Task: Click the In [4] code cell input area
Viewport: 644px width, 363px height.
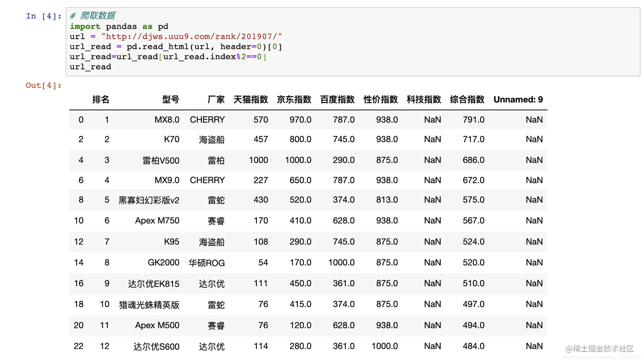Action: [353, 41]
